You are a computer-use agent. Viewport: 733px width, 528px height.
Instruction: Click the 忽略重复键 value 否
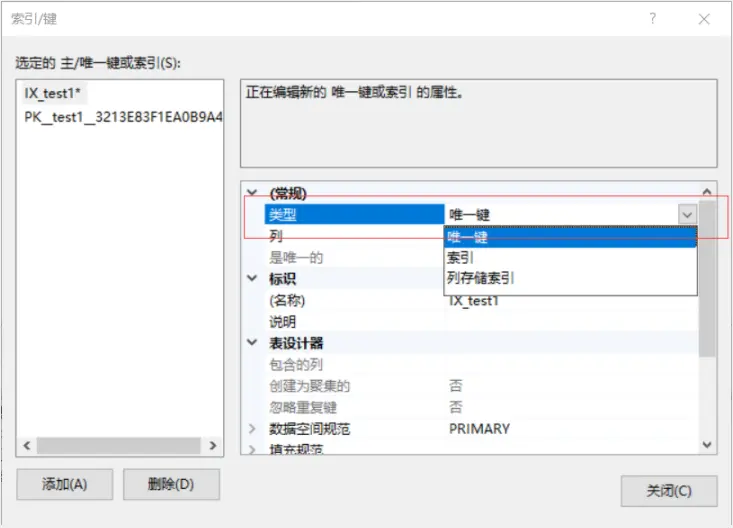[573, 407]
